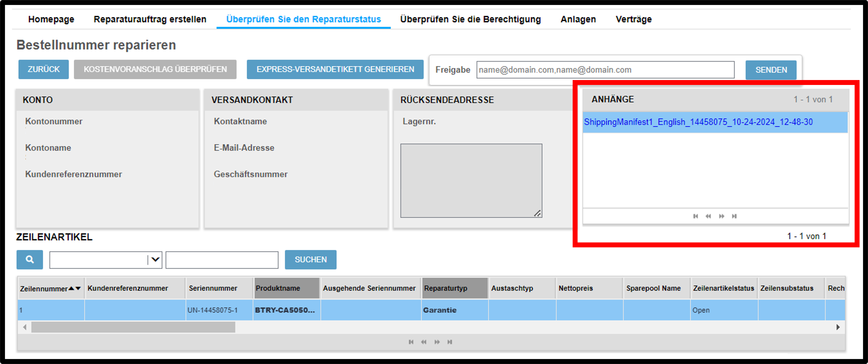Click the Sparepool Name column header
Viewport: 868px width, 364px height.
coord(657,288)
